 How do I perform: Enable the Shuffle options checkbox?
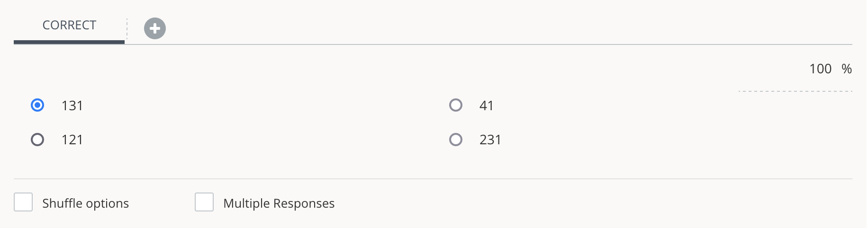pos(23,202)
